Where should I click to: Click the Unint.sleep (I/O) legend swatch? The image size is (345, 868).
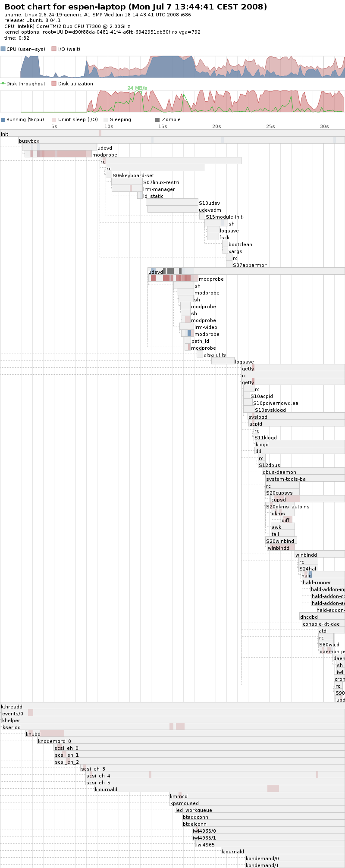pos(54,120)
